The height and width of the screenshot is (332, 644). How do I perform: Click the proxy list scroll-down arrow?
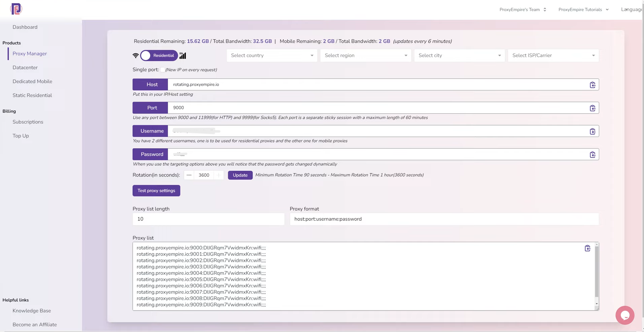597,304
